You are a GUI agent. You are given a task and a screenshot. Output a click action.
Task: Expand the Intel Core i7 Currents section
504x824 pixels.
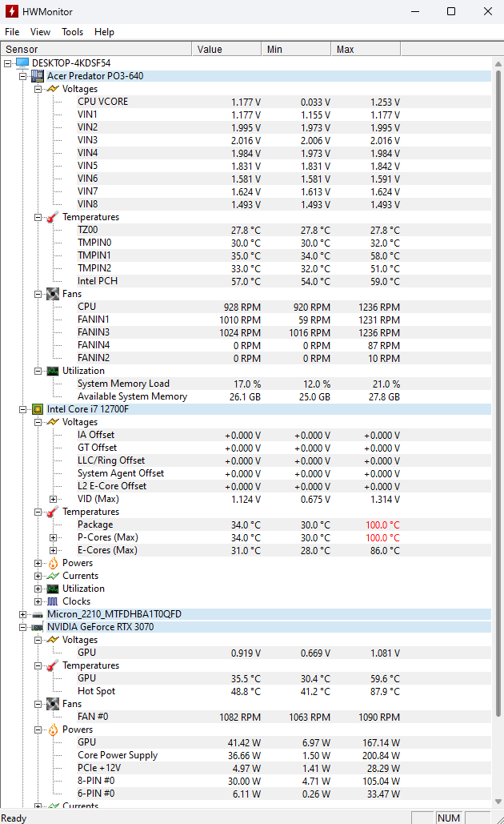click(38, 576)
